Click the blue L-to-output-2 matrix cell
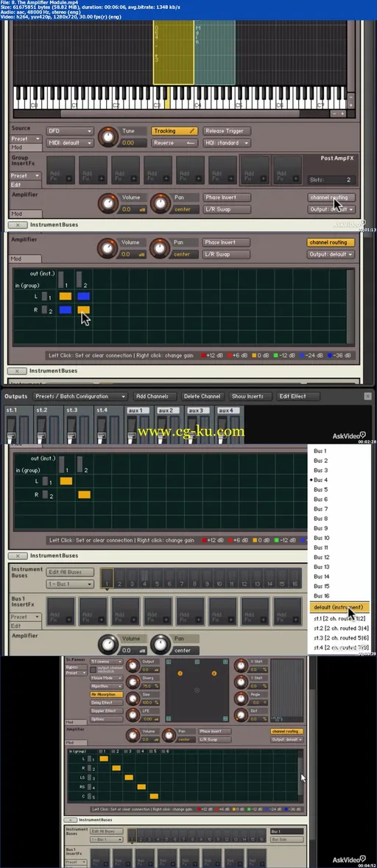The height and width of the screenshot is (868, 377). click(x=83, y=296)
